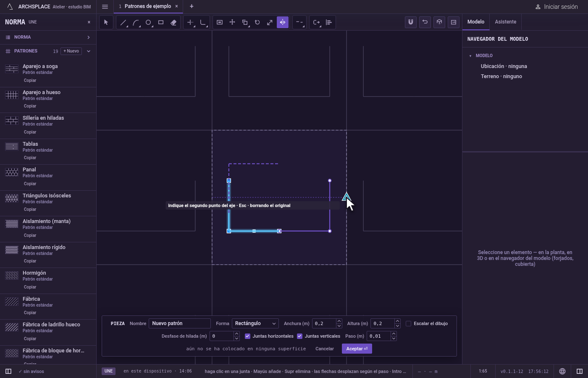Click Cancelar in the Pieza panel

point(325,349)
